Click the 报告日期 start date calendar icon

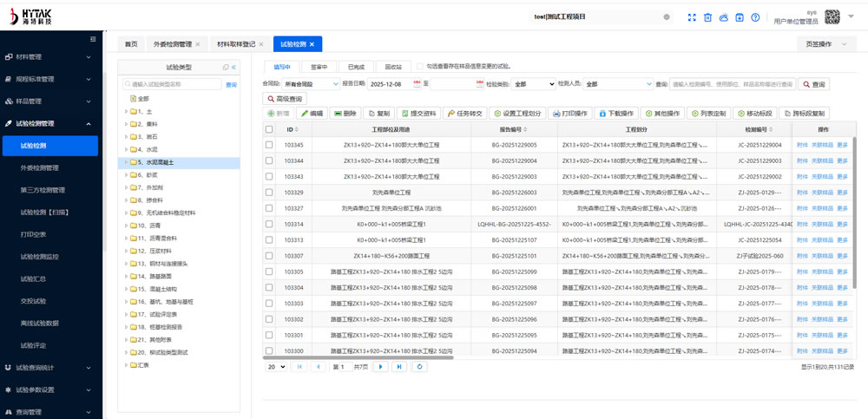point(419,84)
